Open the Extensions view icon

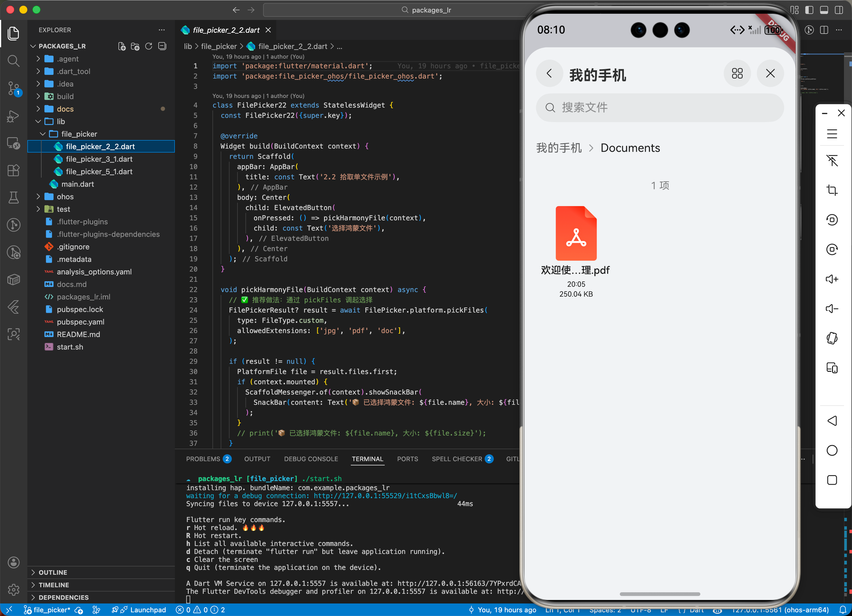coord(13,170)
